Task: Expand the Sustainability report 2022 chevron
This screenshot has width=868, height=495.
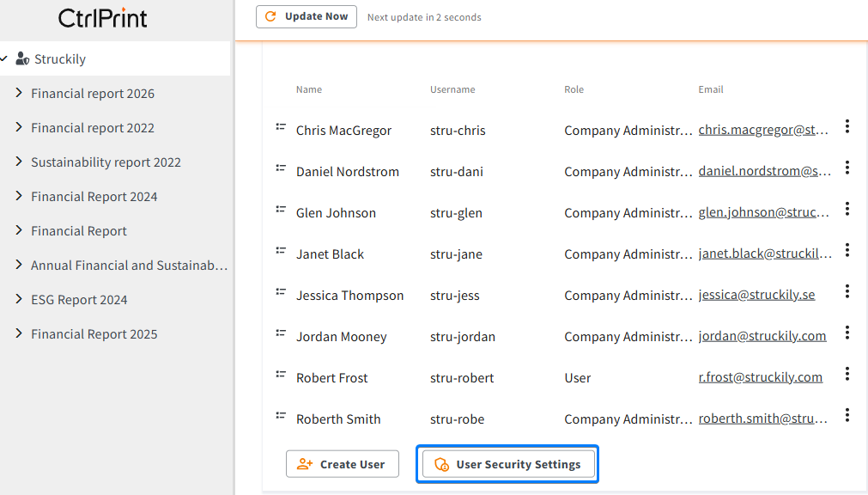Action: 19,162
